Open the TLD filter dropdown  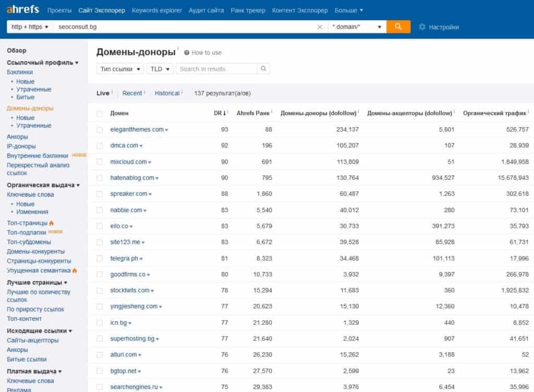(160, 69)
